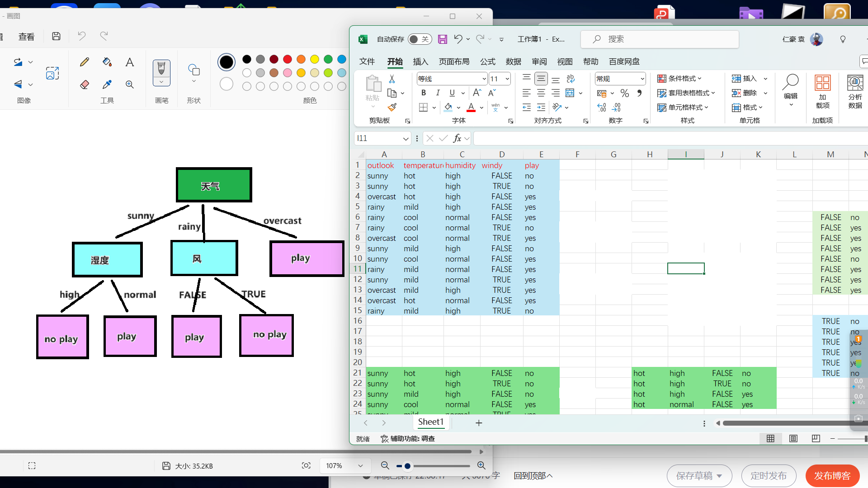Click the Increase Decimal icon

[x=602, y=108]
